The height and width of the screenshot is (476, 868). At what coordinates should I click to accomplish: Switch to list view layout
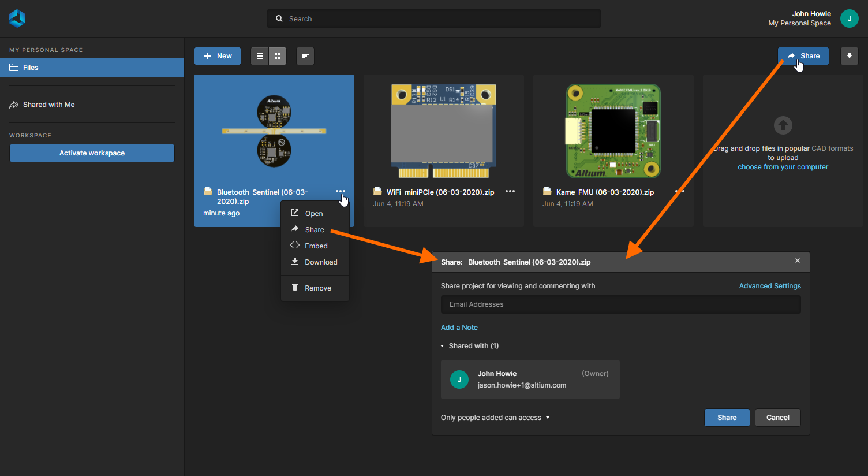click(x=260, y=56)
